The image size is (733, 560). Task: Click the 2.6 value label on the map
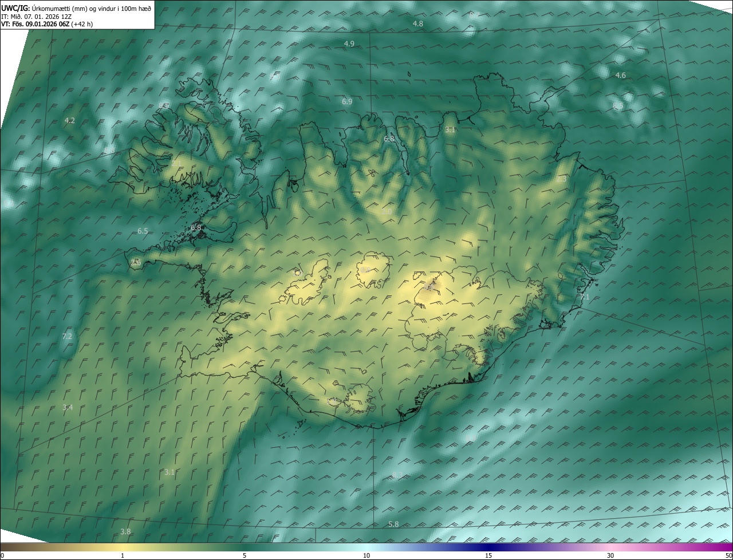tap(136, 262)
